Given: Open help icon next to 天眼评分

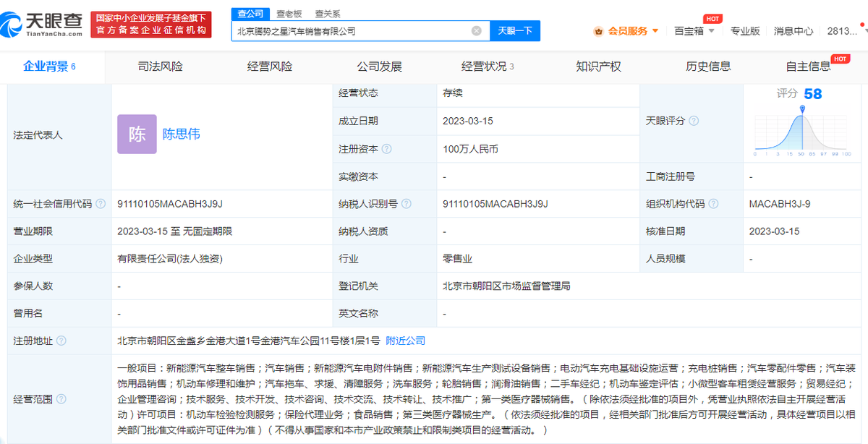Looking at the screenshot, I should click(x=694, y=121).
